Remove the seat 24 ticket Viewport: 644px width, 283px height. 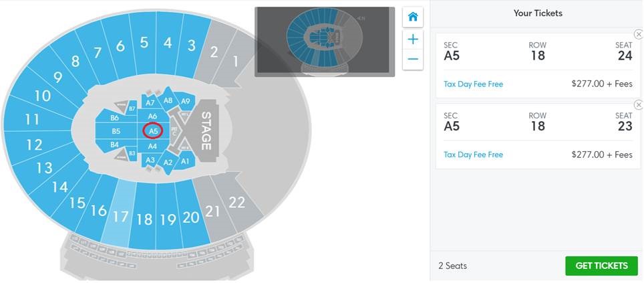click(x=638, y=34)
